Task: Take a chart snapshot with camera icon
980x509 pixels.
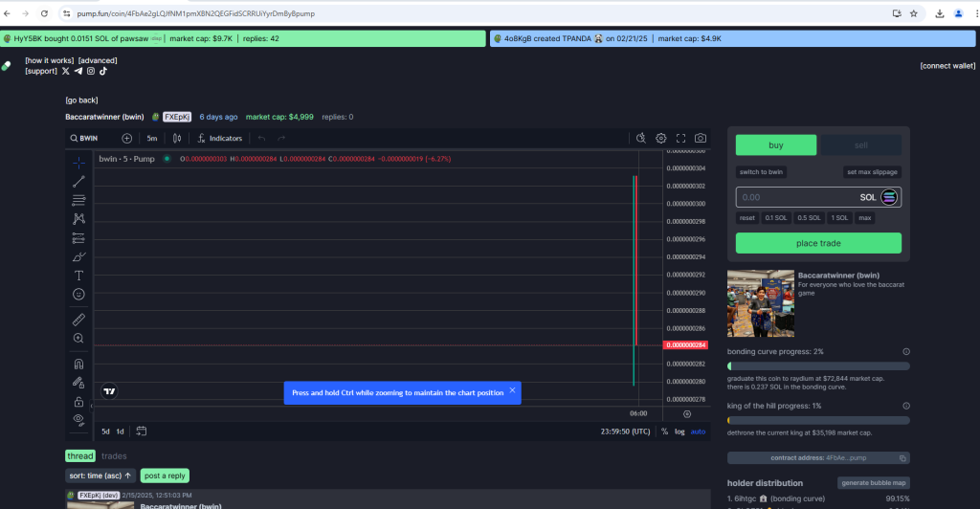Action: (x=701, y=138)
